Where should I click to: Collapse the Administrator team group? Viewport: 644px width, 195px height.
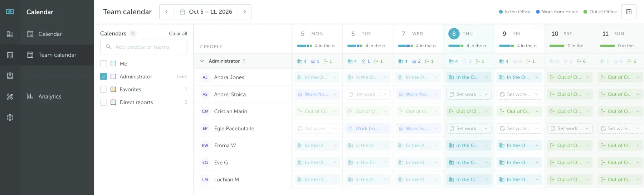click(202, 61)
